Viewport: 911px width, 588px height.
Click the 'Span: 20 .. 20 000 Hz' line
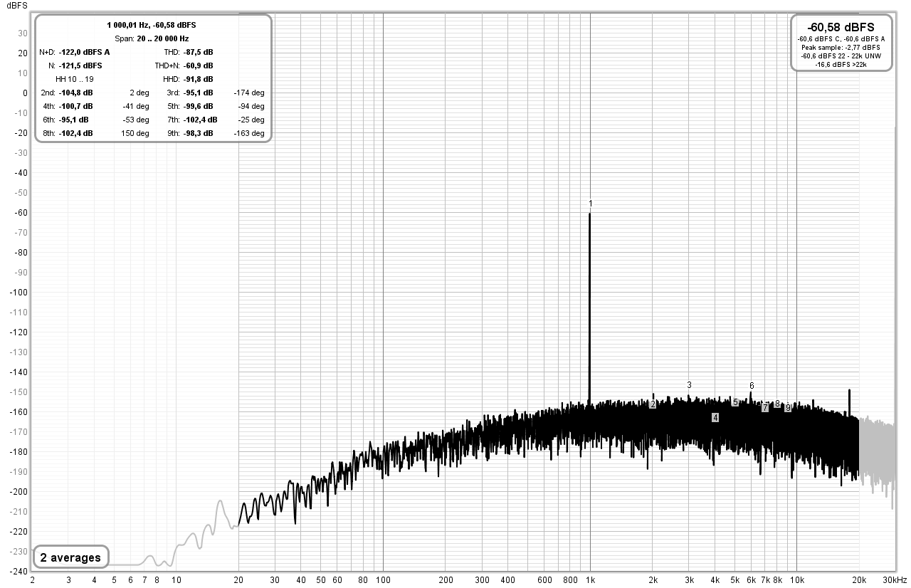click(x=152, y=38)
